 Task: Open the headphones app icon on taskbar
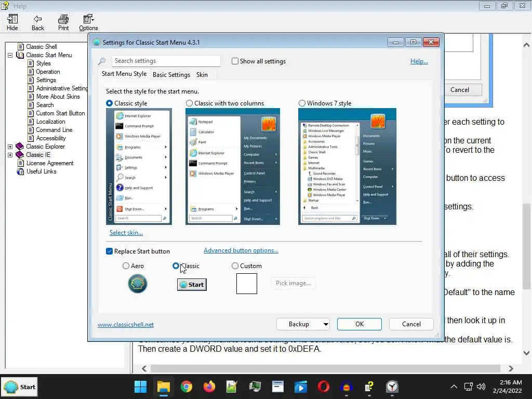click(347, 387)
